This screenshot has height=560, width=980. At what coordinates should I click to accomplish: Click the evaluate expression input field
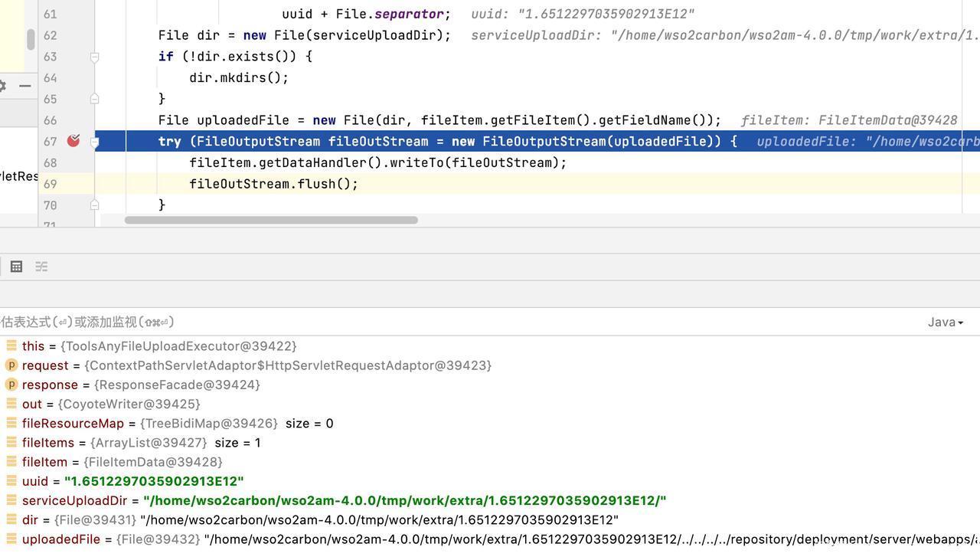pos(459,323)
